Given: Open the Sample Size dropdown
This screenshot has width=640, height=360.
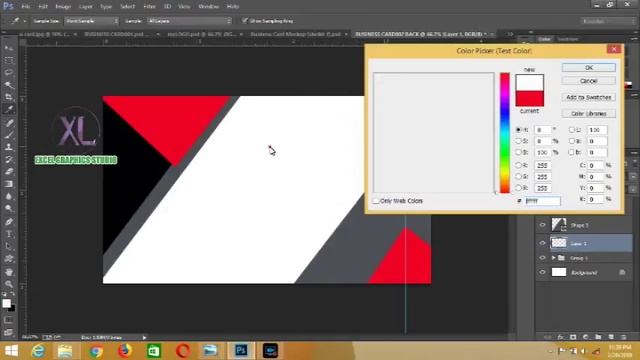Looking at the screenshot, I should [92, 21].
